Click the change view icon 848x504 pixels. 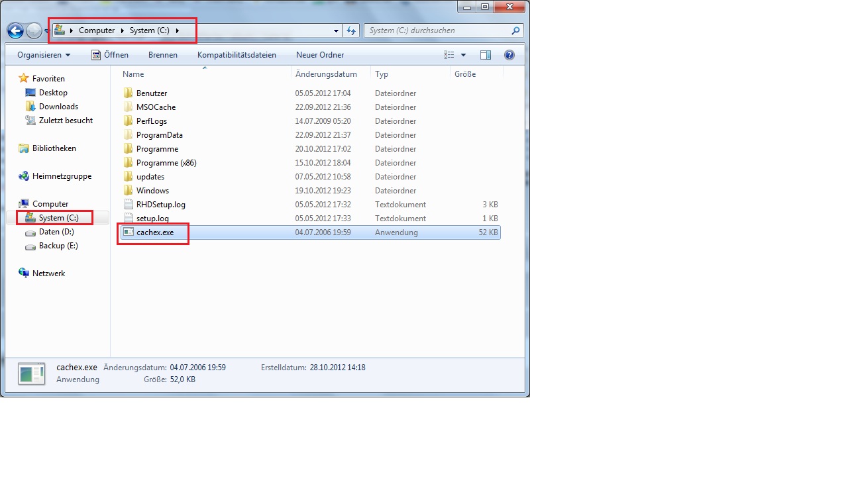click(x=449, y=55)
